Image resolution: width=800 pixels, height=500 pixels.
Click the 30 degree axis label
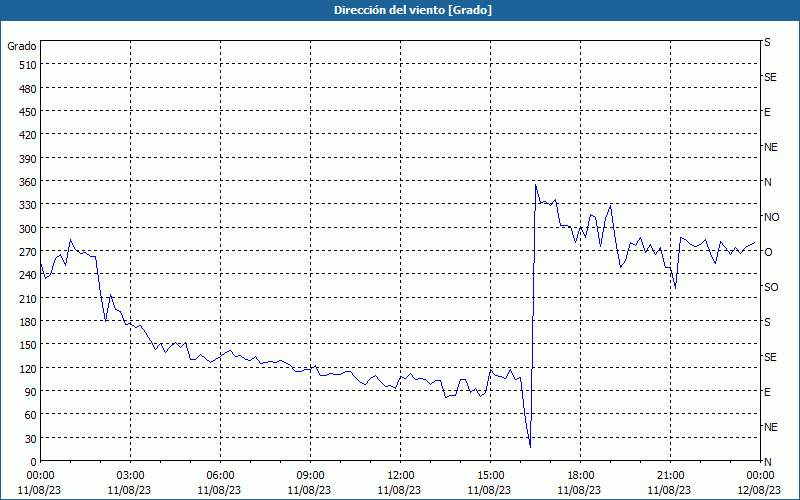point(31,438)
